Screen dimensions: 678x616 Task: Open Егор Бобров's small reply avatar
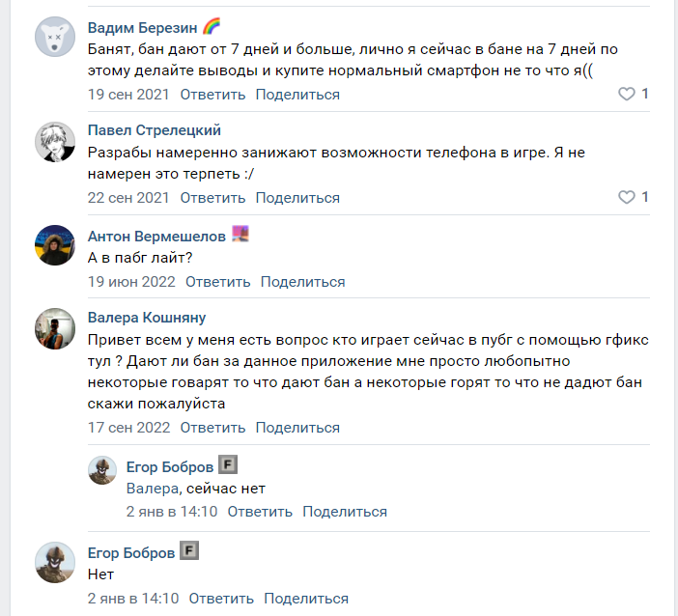[x=102, y=470]
